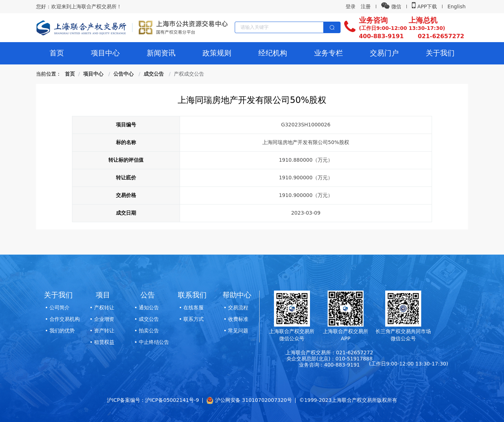Open 新闻资讯 navigation menu
This screenshot has height=422, width=504.
pos(161,53)
